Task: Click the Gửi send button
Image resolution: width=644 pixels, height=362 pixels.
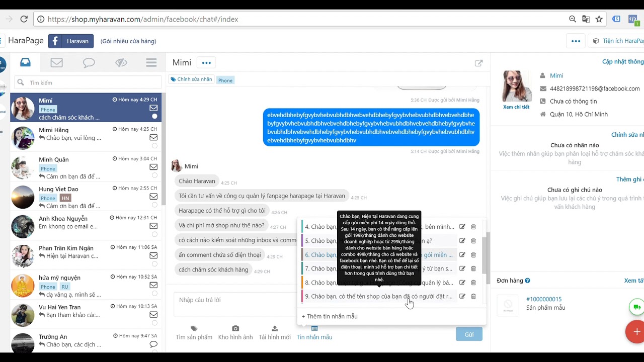Action: coord(469,334)
